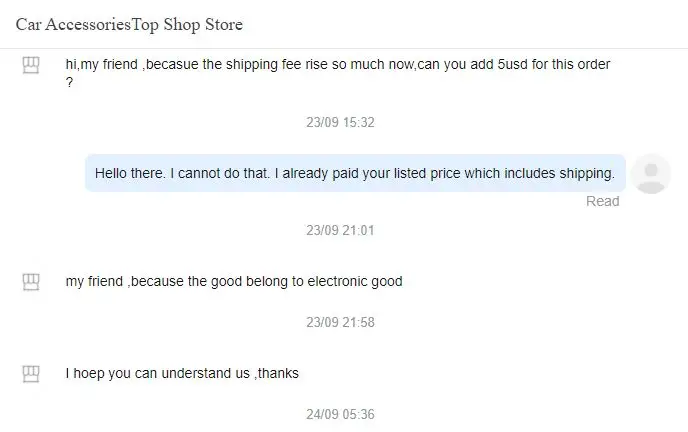This screenshot has height=432, width=688.
Task: Select the 'belong to electronic good' message
Action: tap(234, 282)
